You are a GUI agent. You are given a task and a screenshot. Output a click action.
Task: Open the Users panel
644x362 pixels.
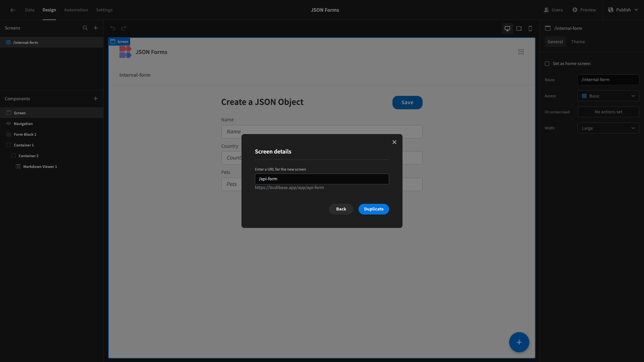coord(553,10)
